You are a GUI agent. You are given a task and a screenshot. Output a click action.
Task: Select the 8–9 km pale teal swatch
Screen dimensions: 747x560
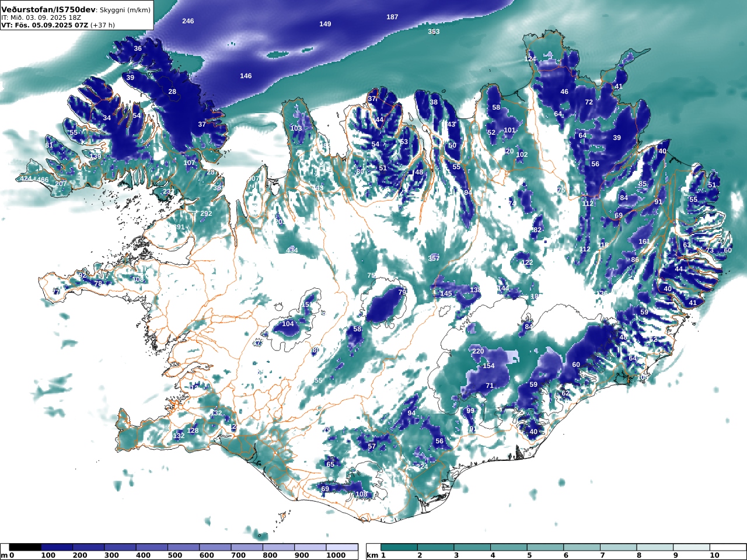655,547
